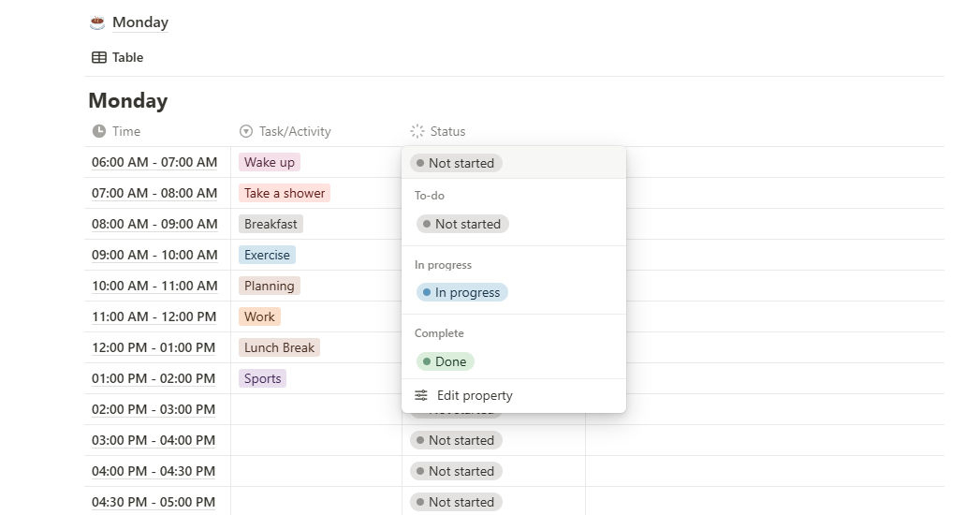Click the Status spinner icon in header
This screenshot has height=515, width=980.
pyautogui.click(x=417, y=131)
